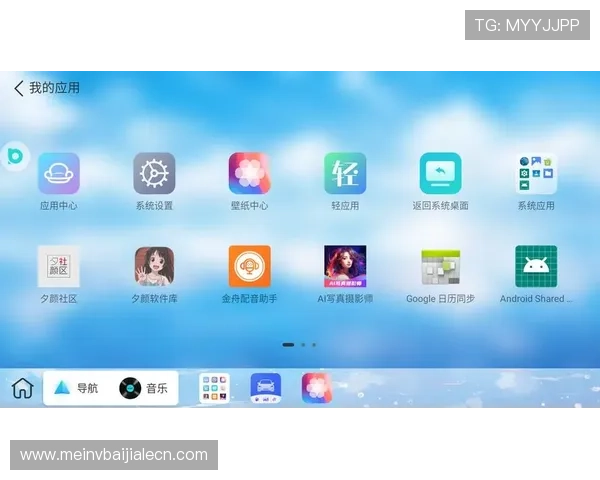Open the 应用中心 app icon
Viewport: 600px width, 480px height.
click(x=59, y=173)
